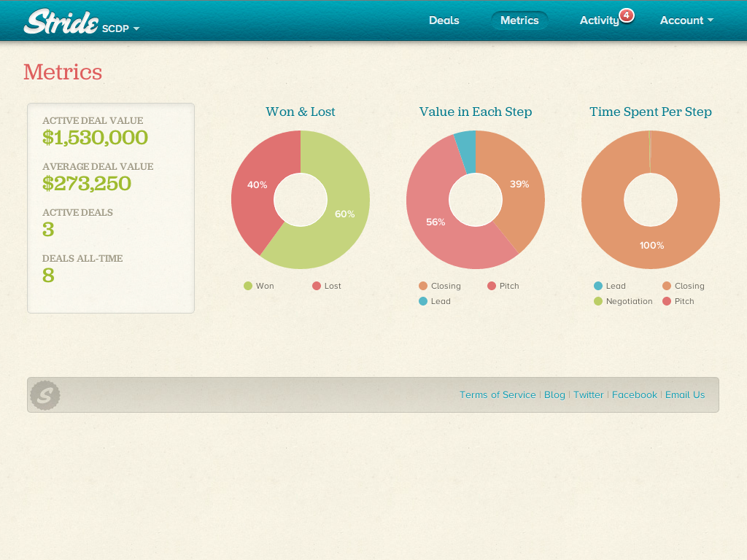Click the Negotiation legend label
The image size is (747, 560).
[x=629, y=301]
